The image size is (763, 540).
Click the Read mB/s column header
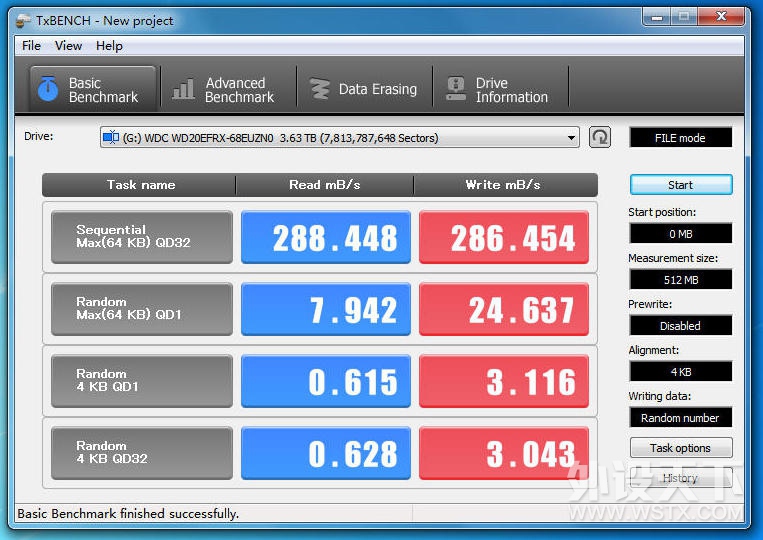[325, 185]
